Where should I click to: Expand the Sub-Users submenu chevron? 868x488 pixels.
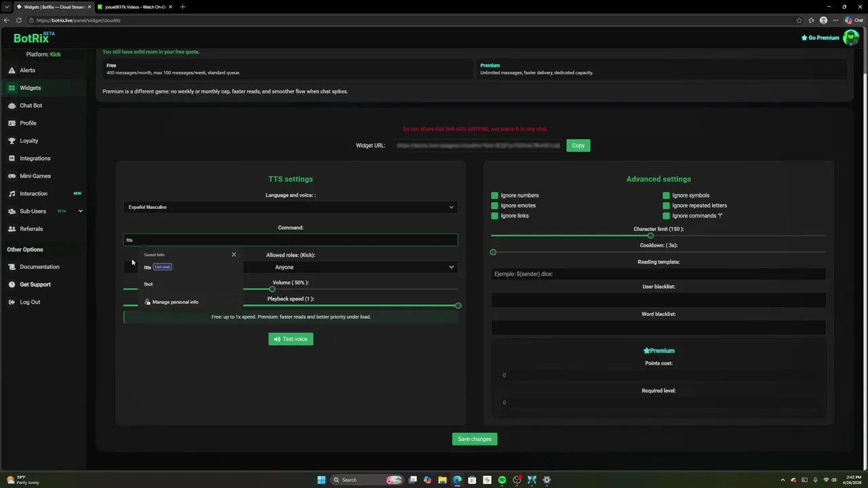coord(80,211)
